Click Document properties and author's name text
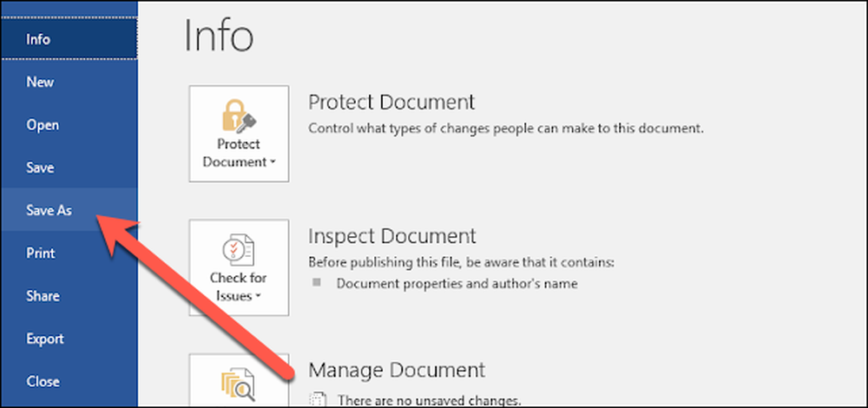 point(457,284)
